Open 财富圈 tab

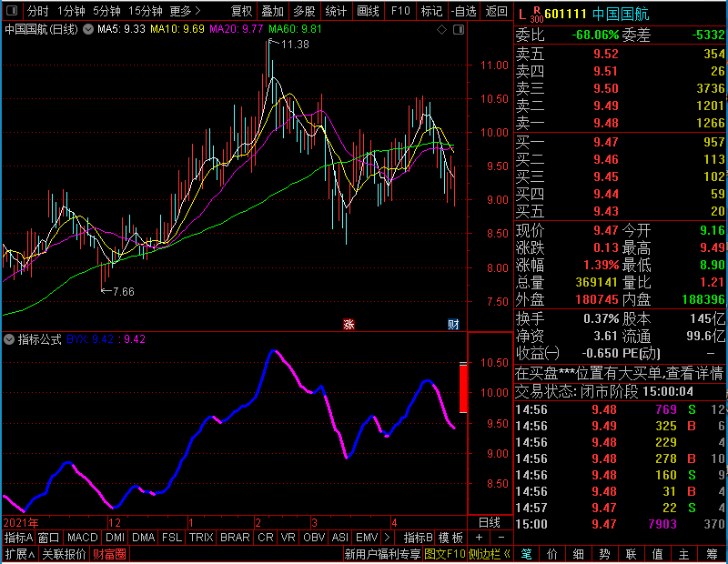[x=109, y=554]
